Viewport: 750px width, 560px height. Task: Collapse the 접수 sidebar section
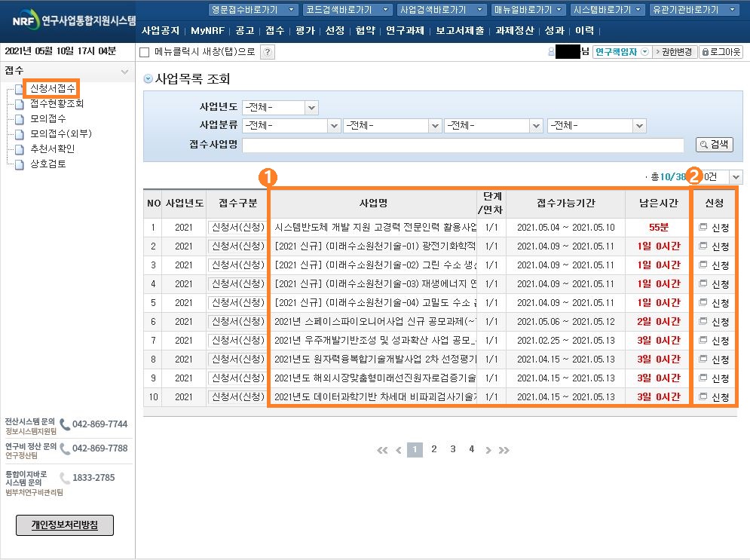point(124,72)
